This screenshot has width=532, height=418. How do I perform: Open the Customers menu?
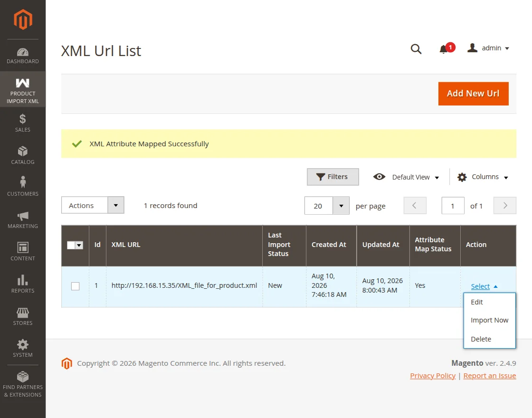(23, 187)
